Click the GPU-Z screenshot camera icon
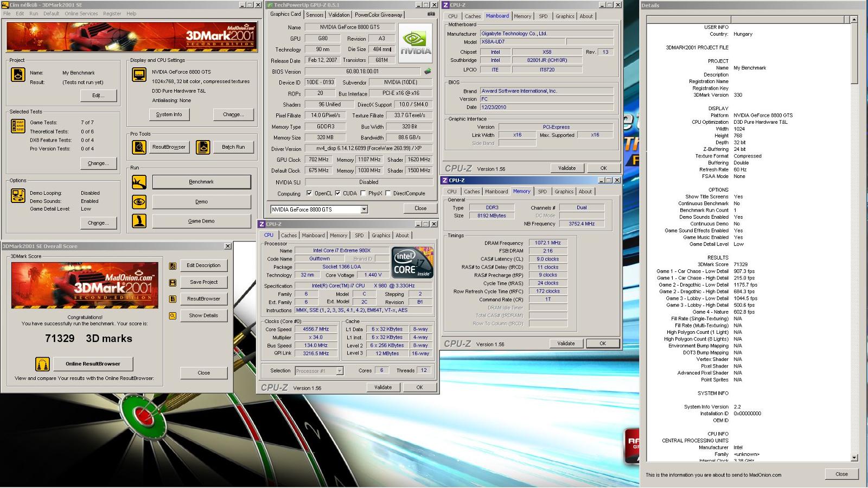 point(431,14)
